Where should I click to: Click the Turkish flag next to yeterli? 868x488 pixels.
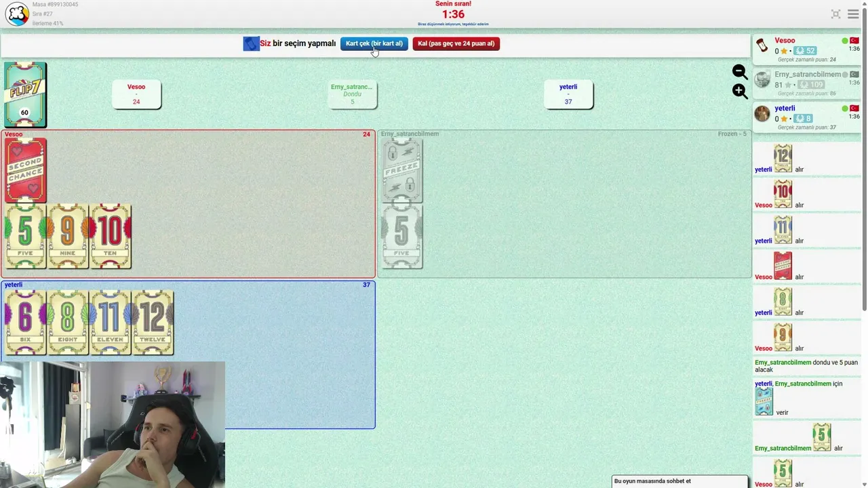[x=854, y=108]
